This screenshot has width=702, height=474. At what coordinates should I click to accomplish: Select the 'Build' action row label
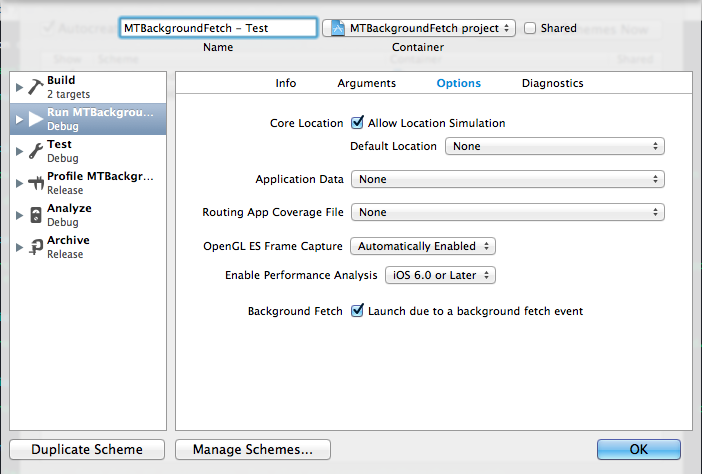pyautogui.click(x=61, y=80)
